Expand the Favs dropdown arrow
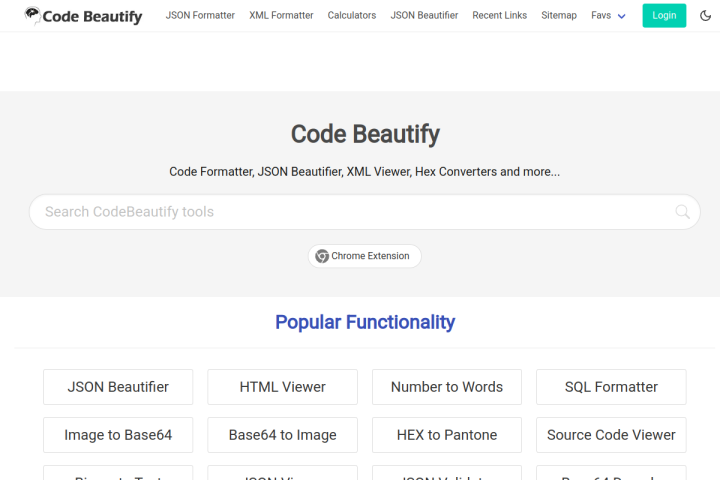 pyautogui.click(x=621, y=16)
